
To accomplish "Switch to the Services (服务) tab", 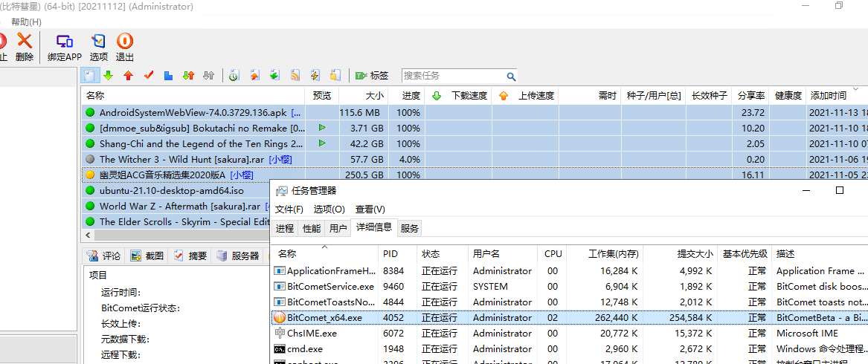I will coord(410,229).
